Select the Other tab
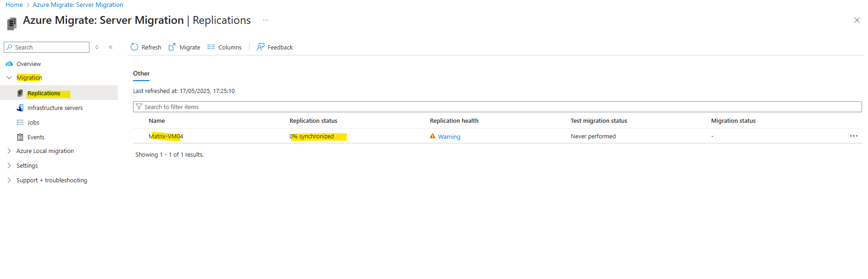Image resolution: width=868 pixels, height=279 pixels. point(141,74)
